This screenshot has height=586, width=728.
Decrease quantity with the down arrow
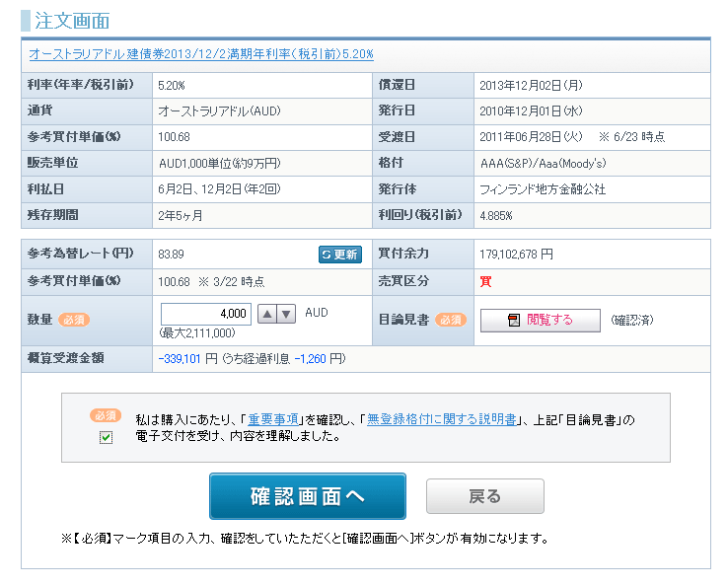[286, 314]
